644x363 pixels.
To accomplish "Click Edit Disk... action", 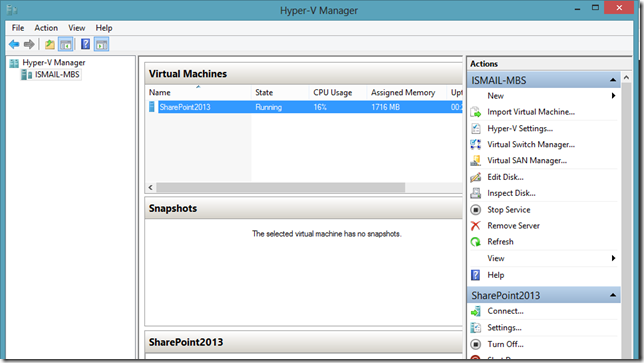I will click(x=505, y=177).
